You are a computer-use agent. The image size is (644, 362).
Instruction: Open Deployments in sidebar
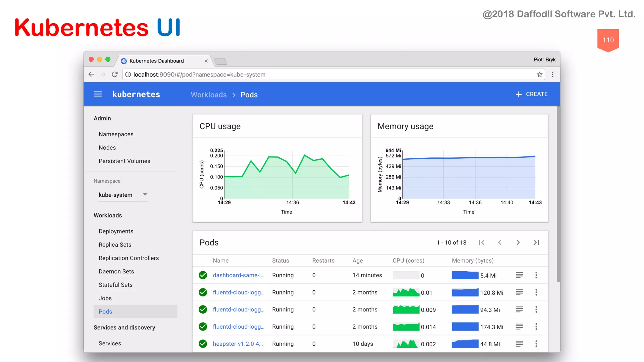click(116, 231)
